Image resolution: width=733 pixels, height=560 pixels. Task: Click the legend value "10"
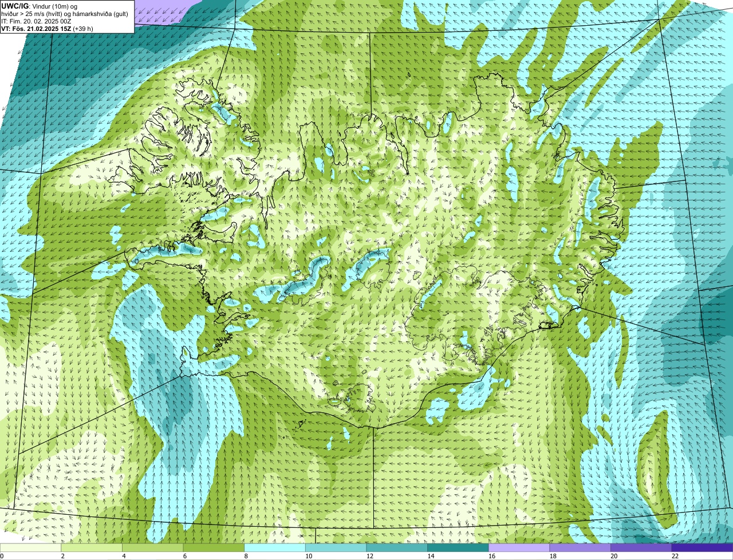309,556
